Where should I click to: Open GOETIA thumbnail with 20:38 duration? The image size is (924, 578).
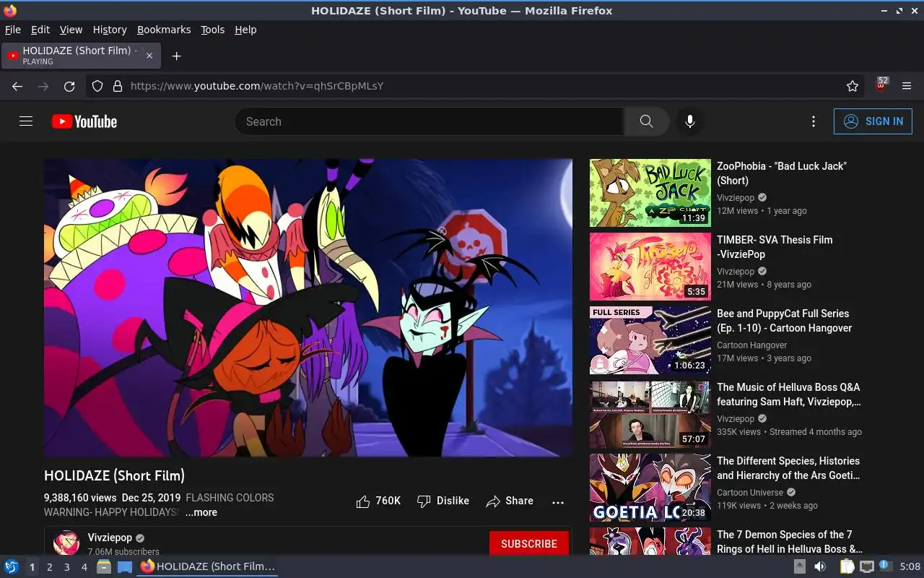650,488
